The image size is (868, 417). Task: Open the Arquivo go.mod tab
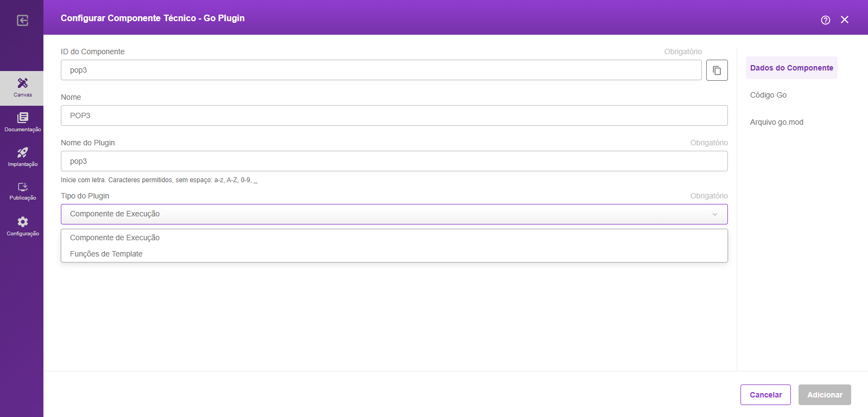pos(776,122)
